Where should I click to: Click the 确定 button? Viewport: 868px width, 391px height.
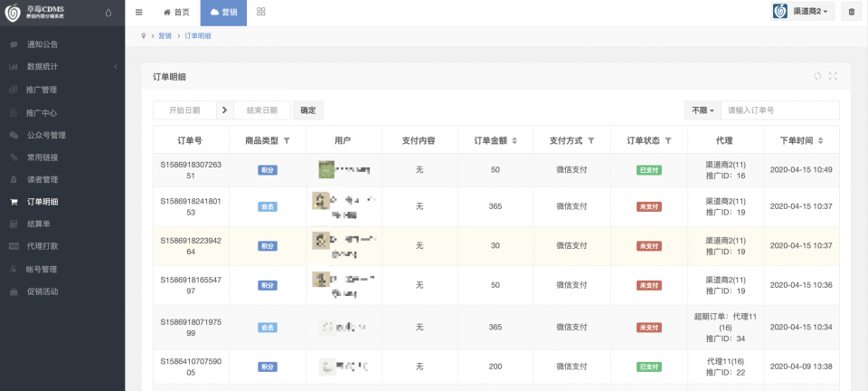(x=308, y=110)
